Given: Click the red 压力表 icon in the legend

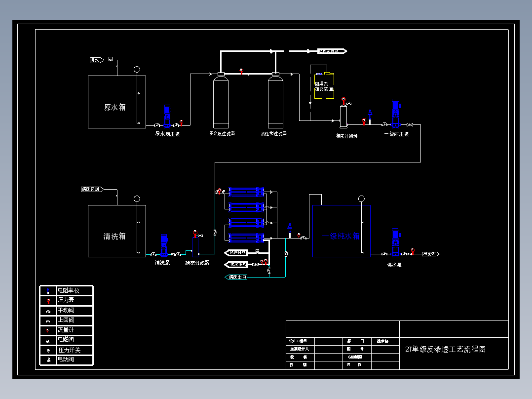Looking at the screenshot, I should (48, 301).
